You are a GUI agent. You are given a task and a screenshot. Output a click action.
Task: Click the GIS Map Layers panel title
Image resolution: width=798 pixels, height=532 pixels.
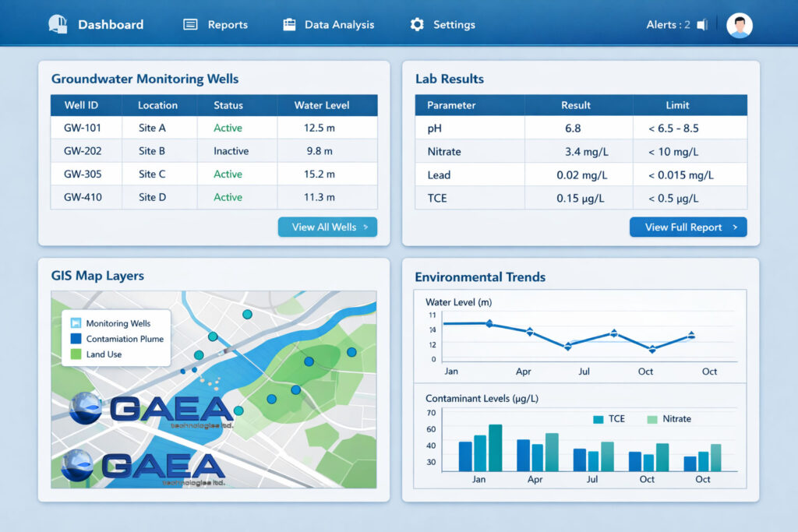tap(97, 276)
